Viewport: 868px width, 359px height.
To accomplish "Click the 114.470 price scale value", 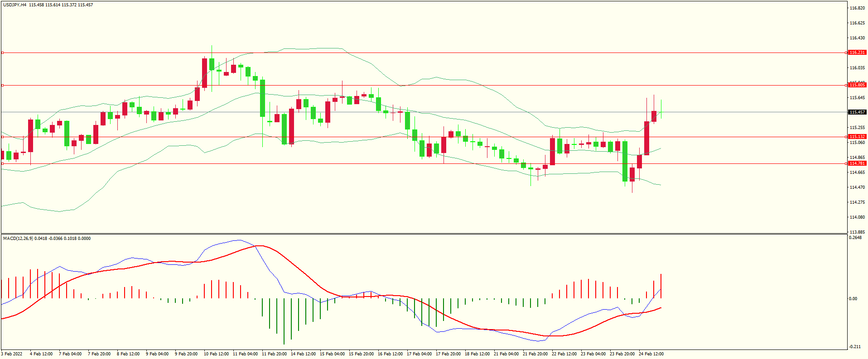I will tap(857, 187).
